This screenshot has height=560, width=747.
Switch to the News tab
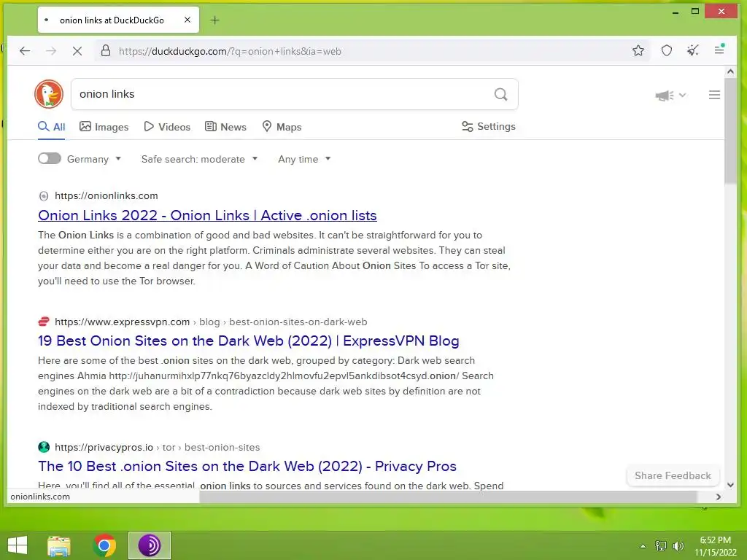(226, 127)
